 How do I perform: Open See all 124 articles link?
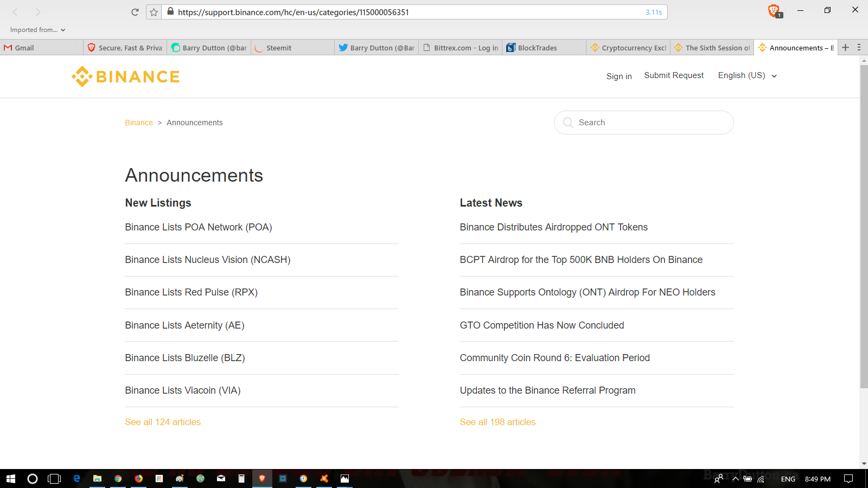tap(163, 422)
